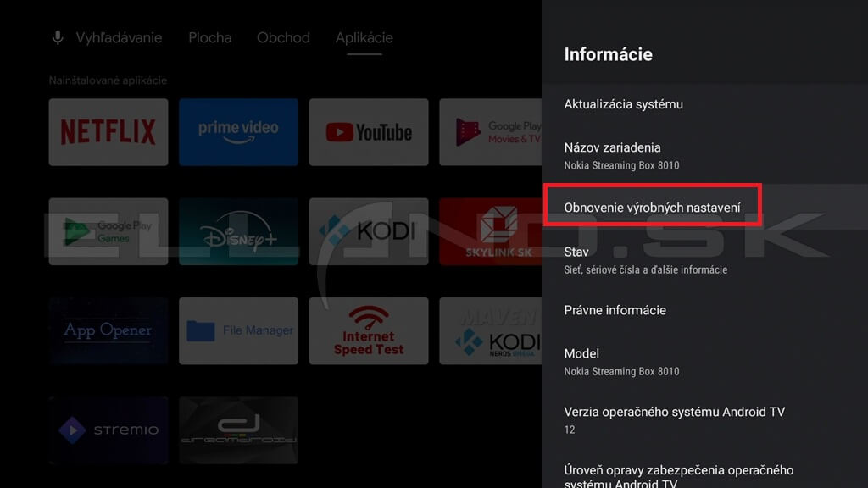Launch the Google Play Games app
This screenshot has width=868, height=488.
(x=108, y=231)
